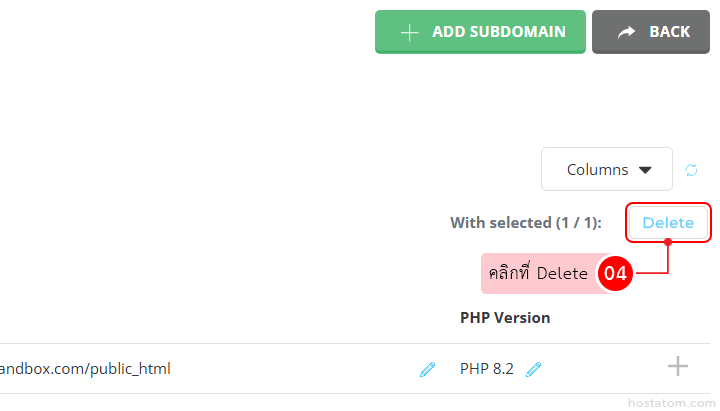Open the Columns dropdown

(607, 170)
